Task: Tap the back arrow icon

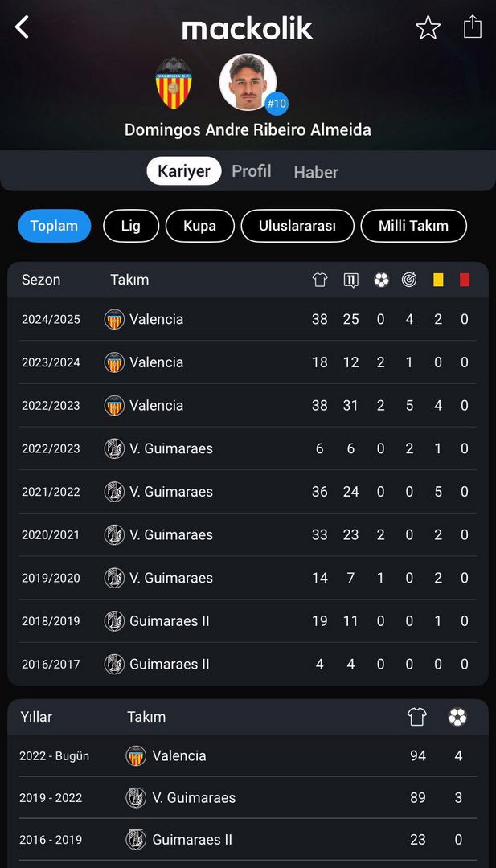Action: [22, 27]
